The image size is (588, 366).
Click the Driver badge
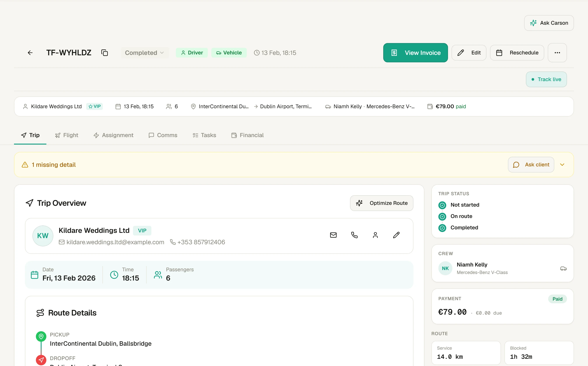coord(192,53)
